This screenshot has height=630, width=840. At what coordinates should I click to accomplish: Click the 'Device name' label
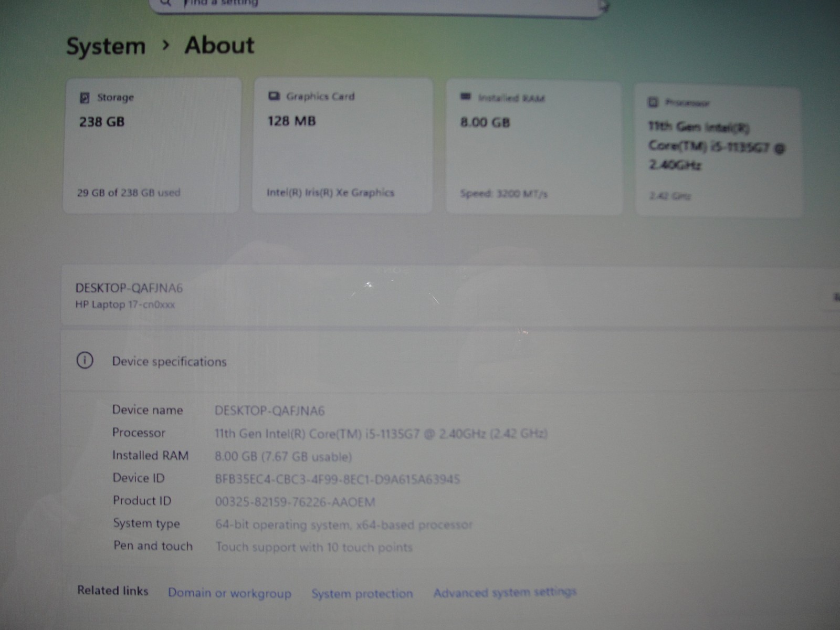click(148, 410)
